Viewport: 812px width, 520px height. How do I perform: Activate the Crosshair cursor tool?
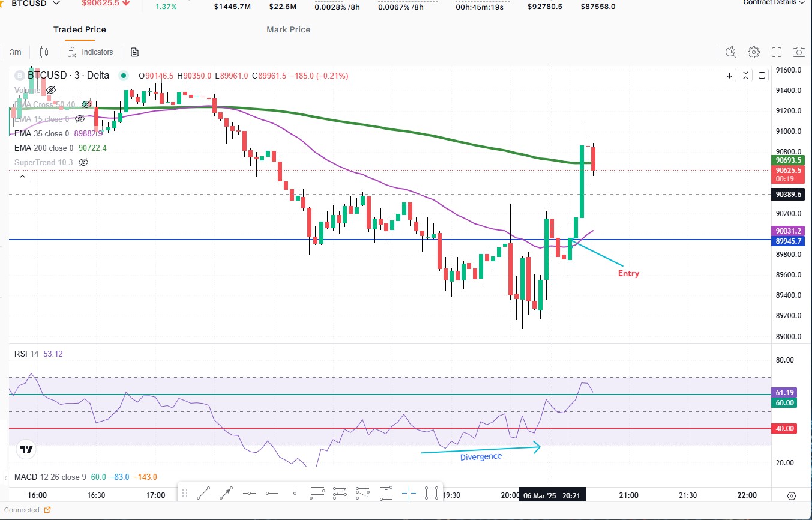409,492
